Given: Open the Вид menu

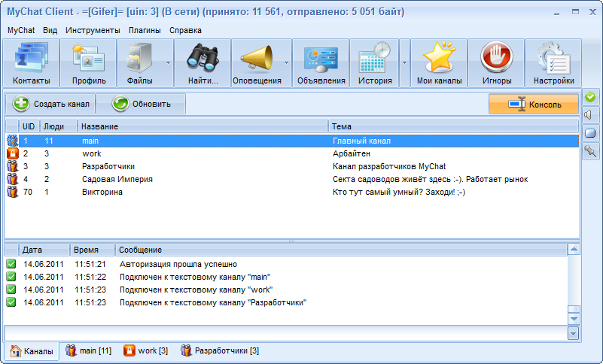Looking at the screenshot, I should 50,30.
